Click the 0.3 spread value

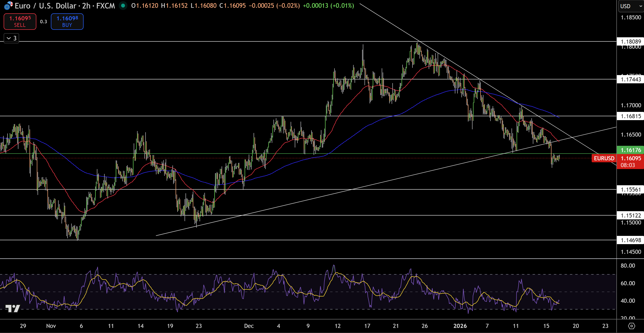click(44, 22)
